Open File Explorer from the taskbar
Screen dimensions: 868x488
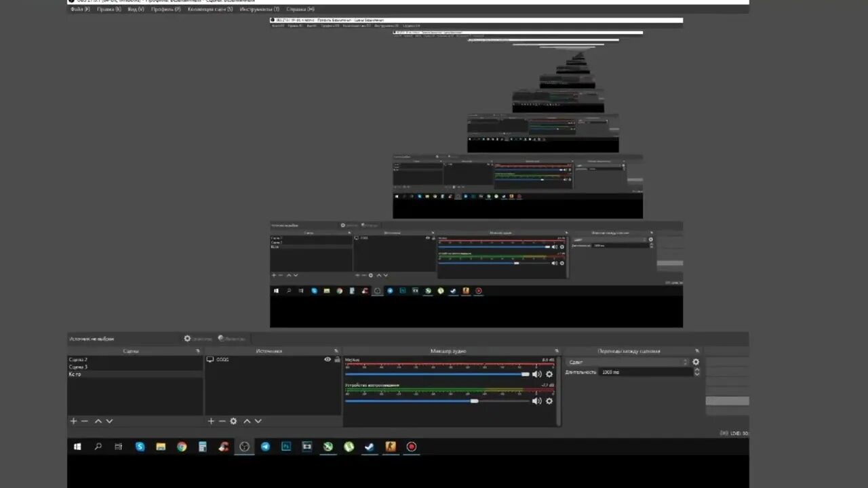tap(161, 447)
